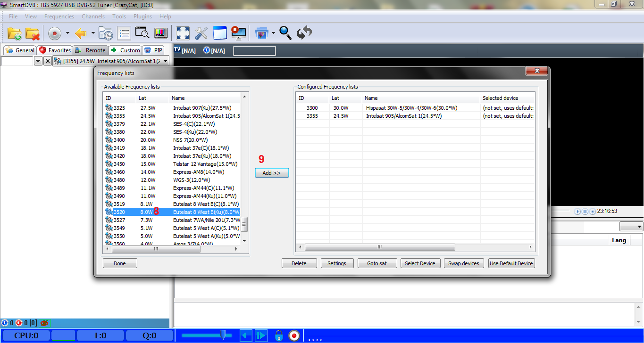
Task: Click the record button in bottom bar
Action: coord(294,335)
